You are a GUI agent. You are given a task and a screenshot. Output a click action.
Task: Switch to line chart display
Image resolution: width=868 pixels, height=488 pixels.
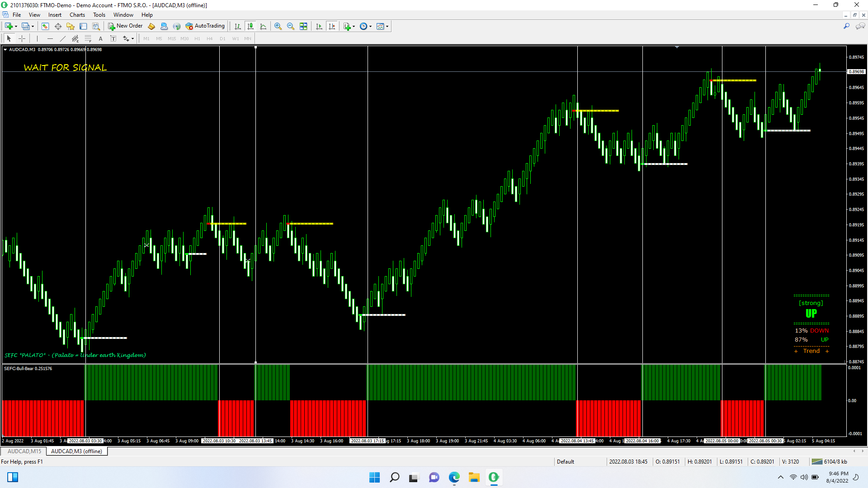pyautogui.click(x=263, y=26)
